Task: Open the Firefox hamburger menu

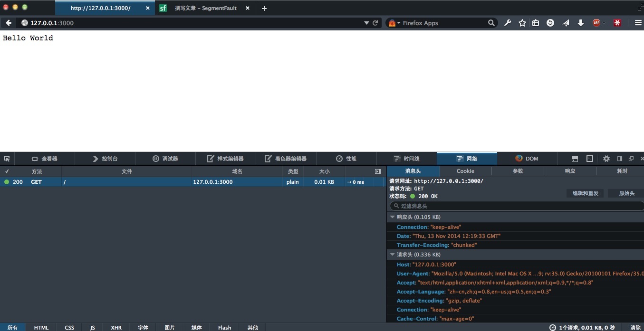Action: (638, 23)
